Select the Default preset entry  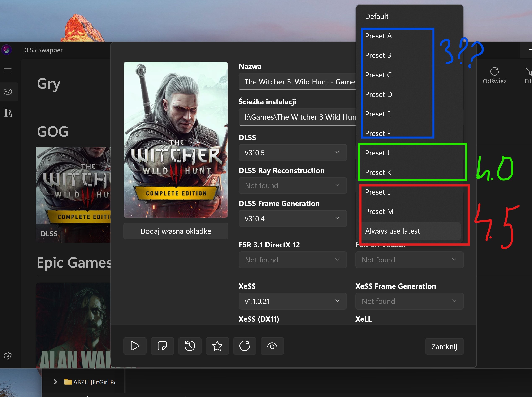click(377, 16)
